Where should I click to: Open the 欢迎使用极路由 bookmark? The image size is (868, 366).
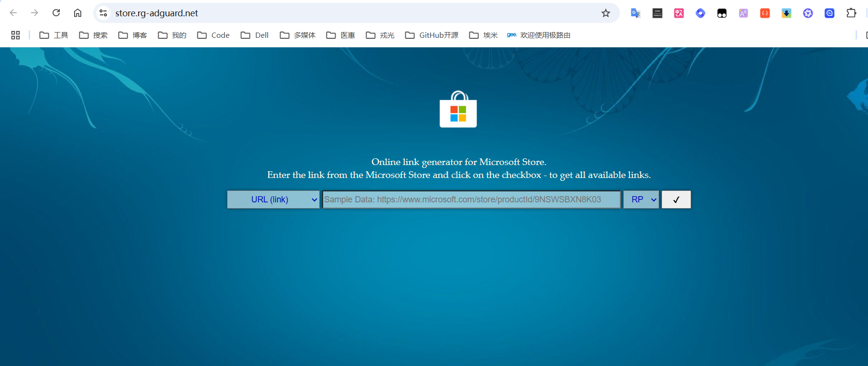click(x=539, y=35)
